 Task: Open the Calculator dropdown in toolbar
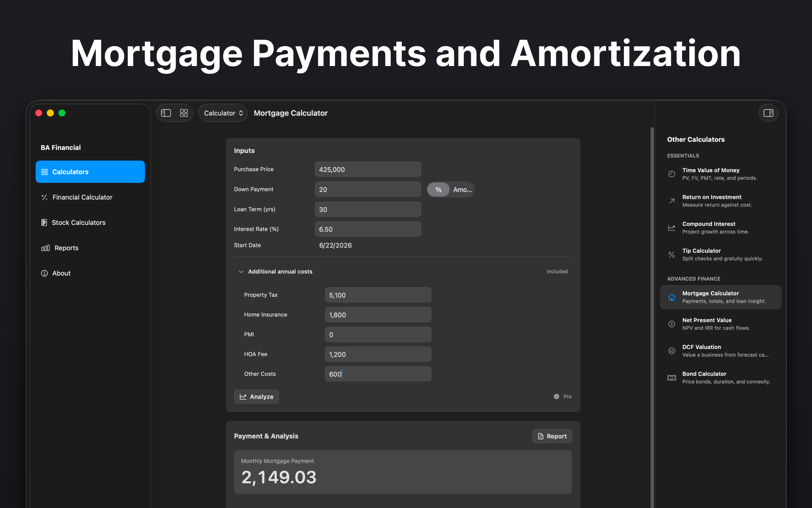[x=223, y=113]
